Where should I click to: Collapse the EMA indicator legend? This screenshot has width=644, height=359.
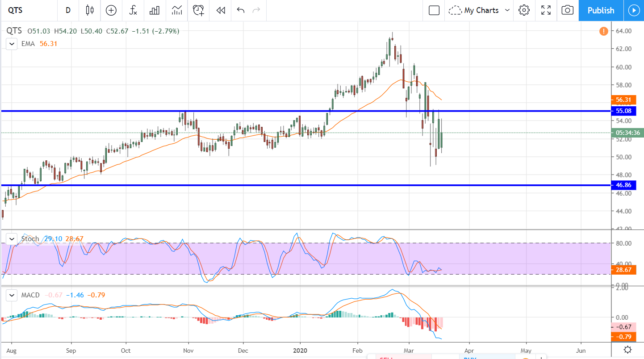tap(11, 44)
